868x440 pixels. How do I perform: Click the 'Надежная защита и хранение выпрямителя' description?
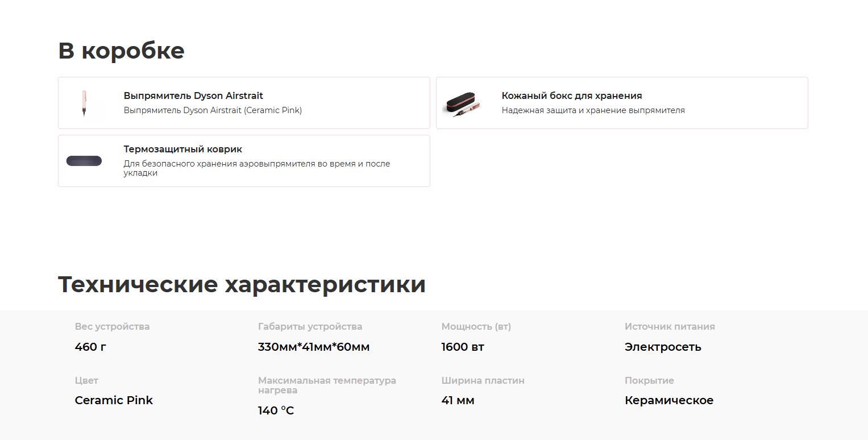pos(593,110)
